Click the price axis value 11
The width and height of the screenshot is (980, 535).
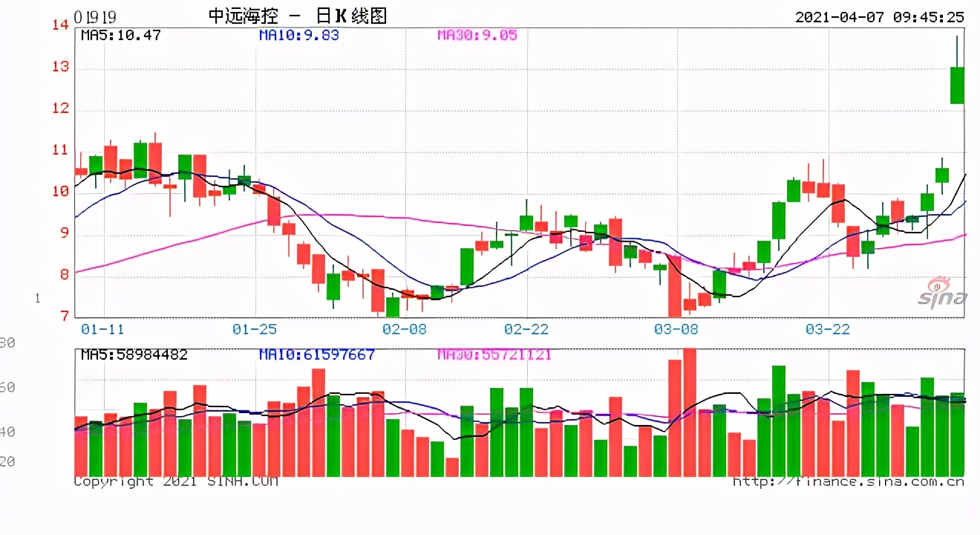[61, 150]
